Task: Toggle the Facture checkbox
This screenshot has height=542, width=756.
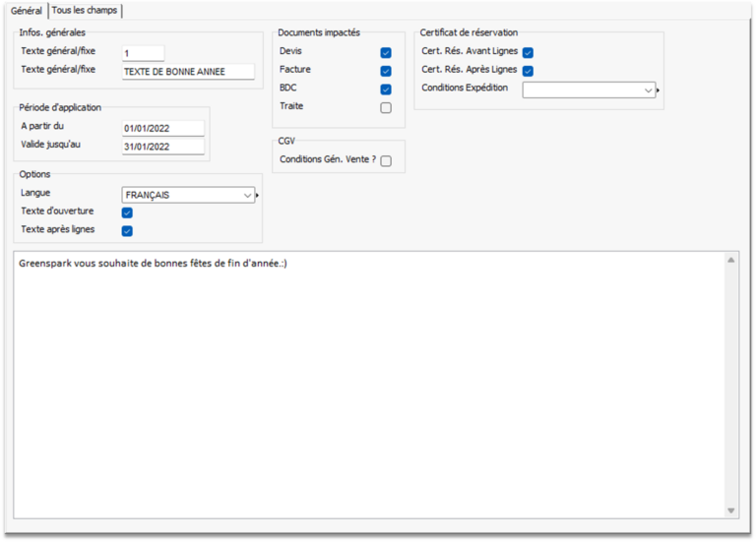Action: (386, 71)
